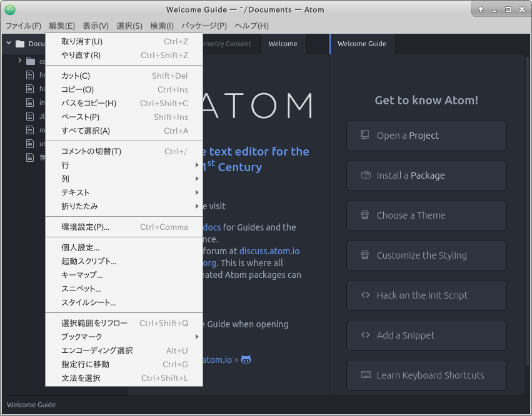Screen dimensions: 532x416
Task: Open the discuss.atom.io link
Action: click(269, 251)
